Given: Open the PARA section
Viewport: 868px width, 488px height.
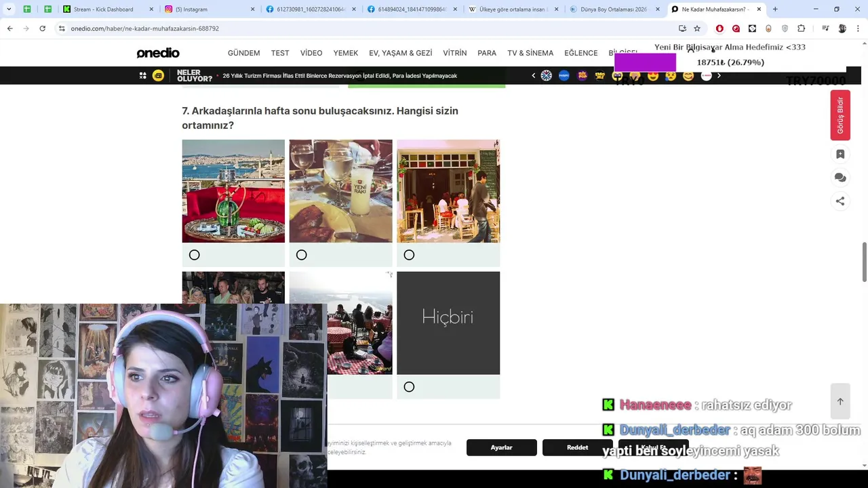Looking at the screenshot, I should 487,53.
